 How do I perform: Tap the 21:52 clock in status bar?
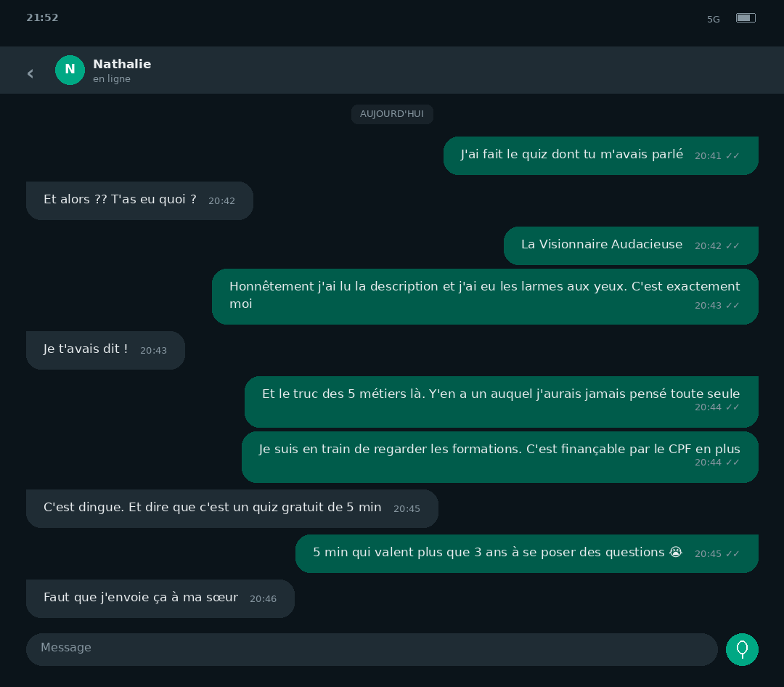point(42,17)
